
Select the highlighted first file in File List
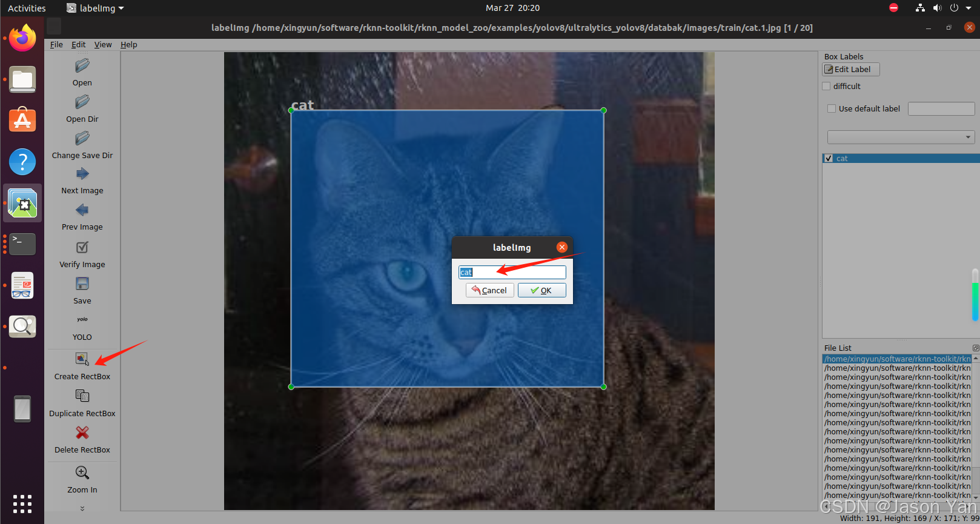[x=897, y=359]
